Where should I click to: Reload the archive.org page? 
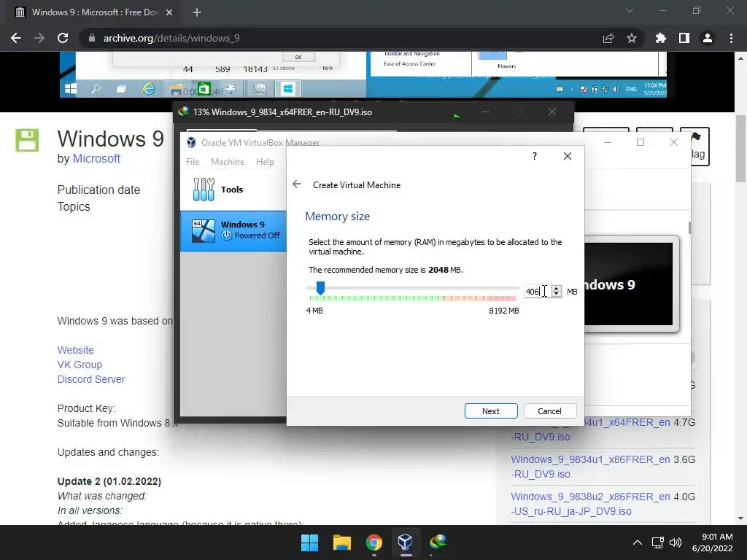click(x=63, y=38)
